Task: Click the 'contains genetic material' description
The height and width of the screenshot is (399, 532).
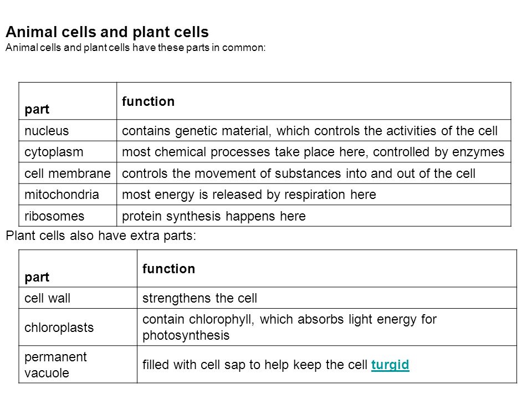Action: [x=309, y=131]
